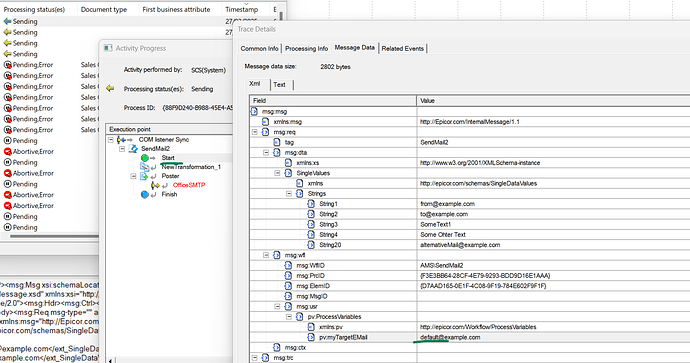Click the default@example.com value cell
Viewport: 690px width, 363px height.
(x=553, y=337)
